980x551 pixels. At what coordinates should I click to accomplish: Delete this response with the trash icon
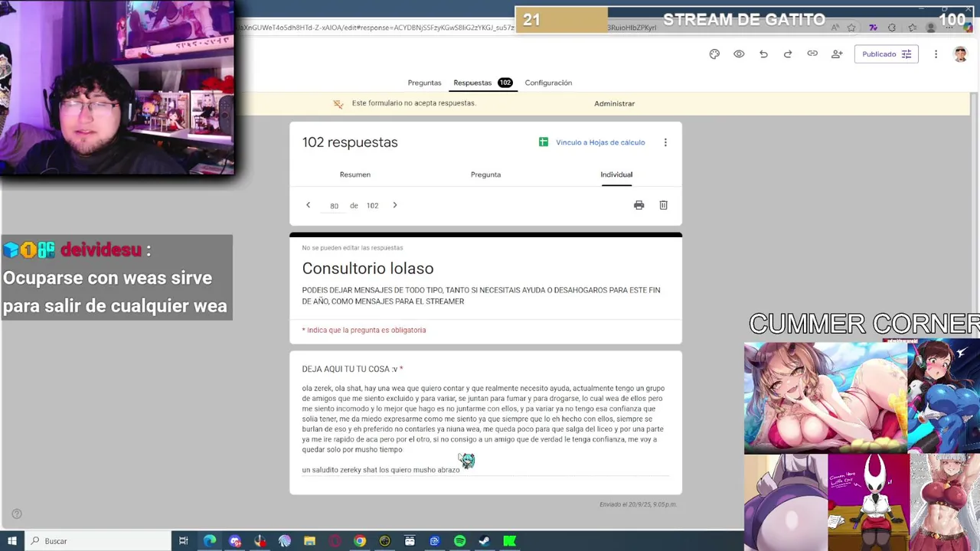[x=663, y=205]
